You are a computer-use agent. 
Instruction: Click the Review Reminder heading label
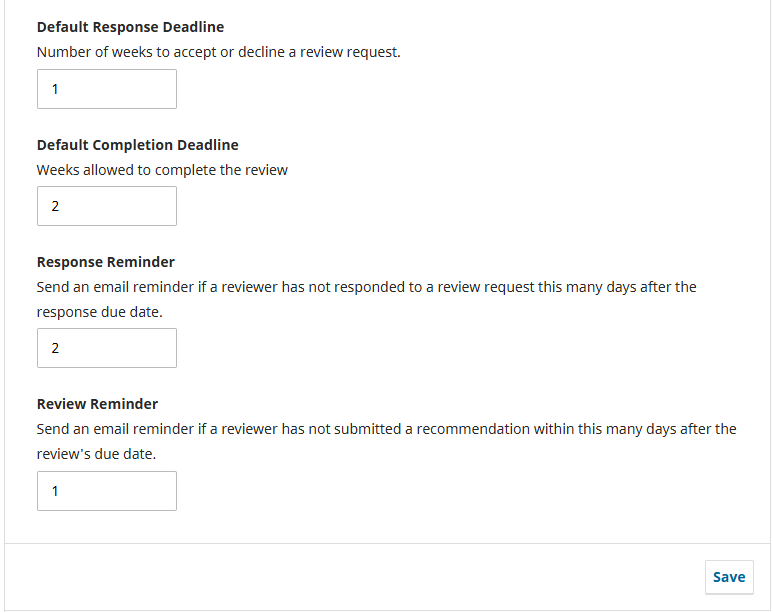98,404
